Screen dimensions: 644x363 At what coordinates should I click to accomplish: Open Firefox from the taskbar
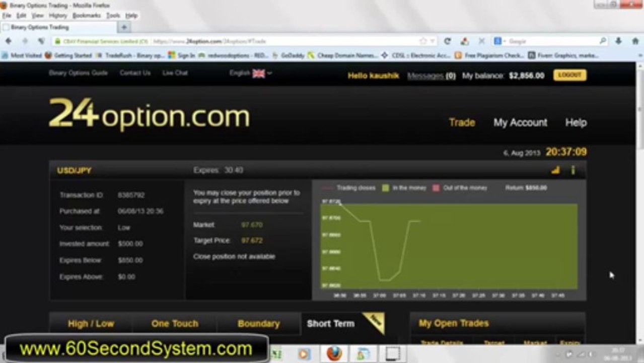(334, 353)
